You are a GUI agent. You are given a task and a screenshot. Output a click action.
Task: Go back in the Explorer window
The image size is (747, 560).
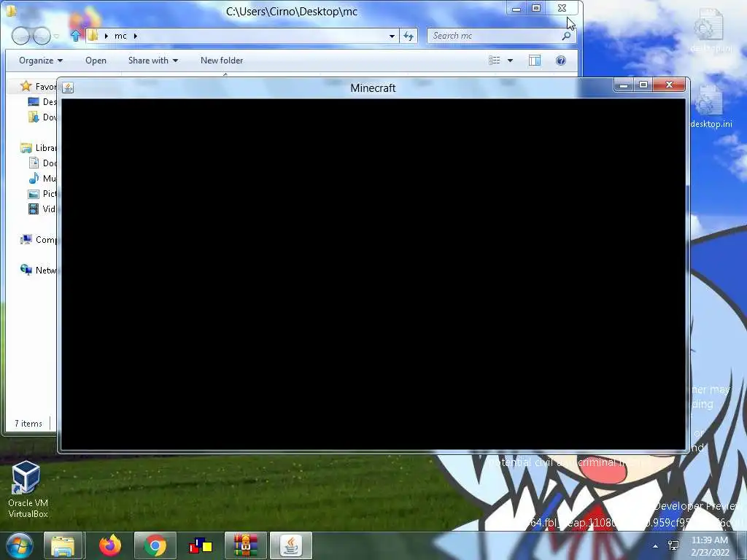coord(20,36)
